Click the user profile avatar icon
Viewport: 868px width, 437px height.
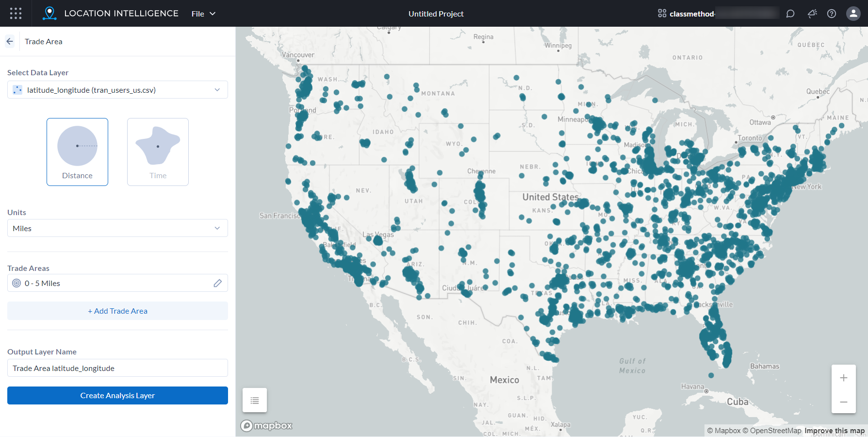[853, 14]
